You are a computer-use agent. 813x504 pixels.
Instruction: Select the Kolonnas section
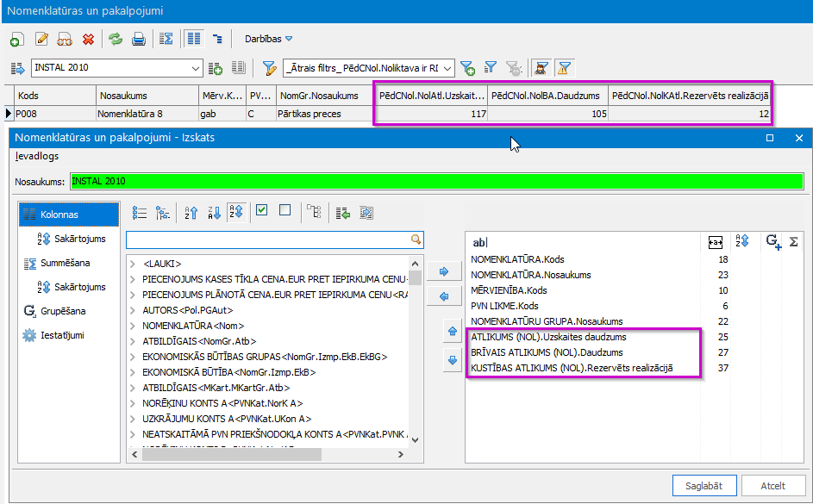tap(69, 215)
